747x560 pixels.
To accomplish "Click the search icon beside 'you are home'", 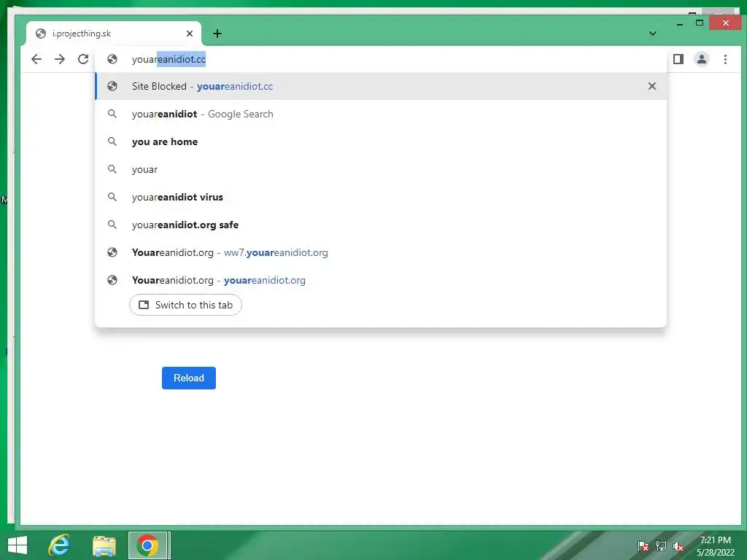I will point(112,141).
